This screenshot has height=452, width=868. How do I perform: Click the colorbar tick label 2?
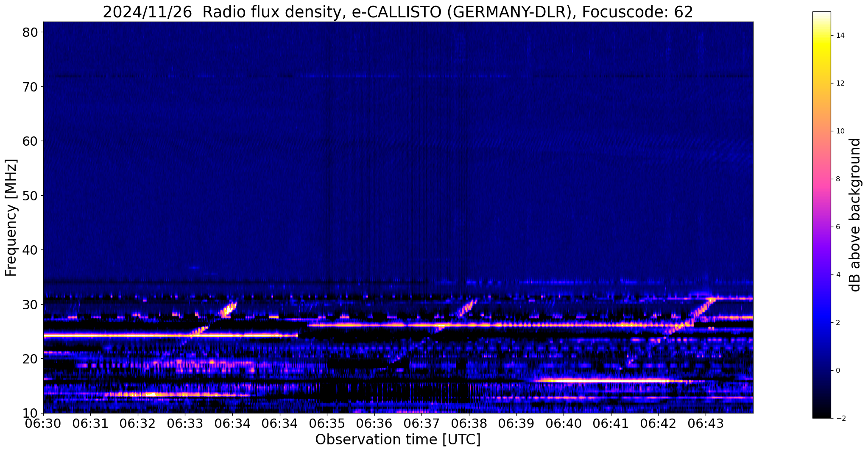point(837,322)
